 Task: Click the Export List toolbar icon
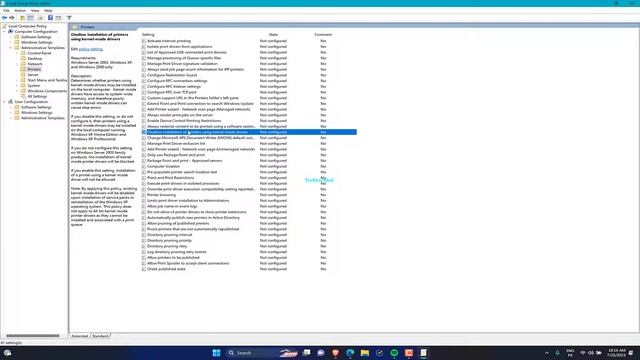pos(40,18)
